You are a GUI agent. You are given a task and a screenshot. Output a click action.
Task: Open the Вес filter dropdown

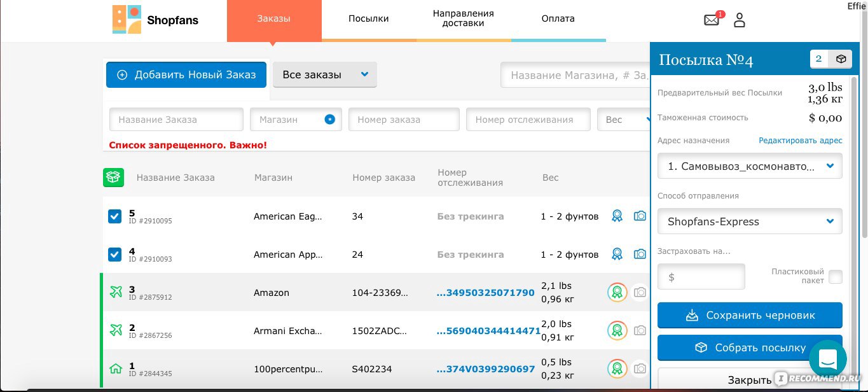623,120
